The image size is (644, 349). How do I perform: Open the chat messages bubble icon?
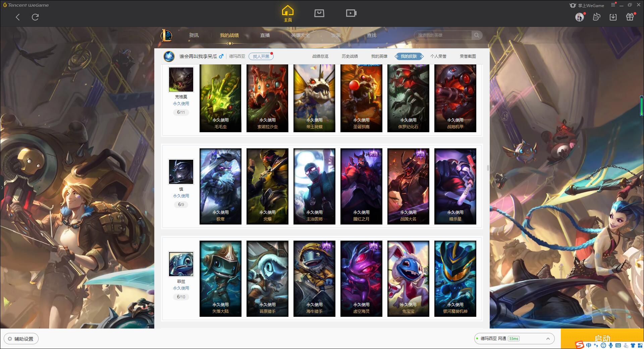pyautogui.click(x=596, y=17)
